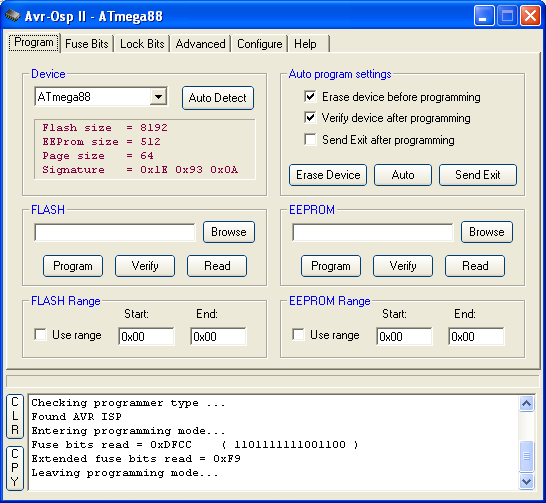The width and height of the screenshot is (546, 503).
Task: Click the FLASH Range Start field
Action: (146, 336)
